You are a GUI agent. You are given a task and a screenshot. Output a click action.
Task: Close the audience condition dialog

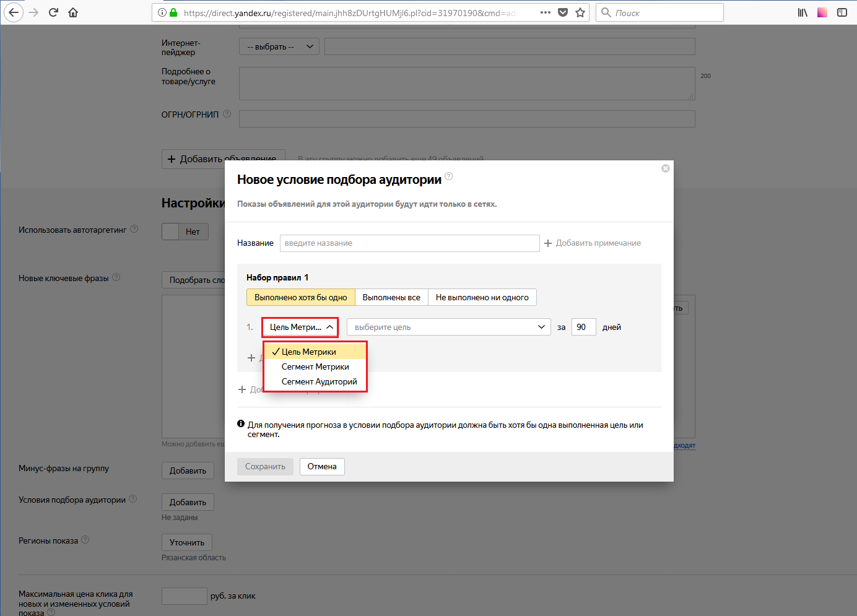coord(666,168)
